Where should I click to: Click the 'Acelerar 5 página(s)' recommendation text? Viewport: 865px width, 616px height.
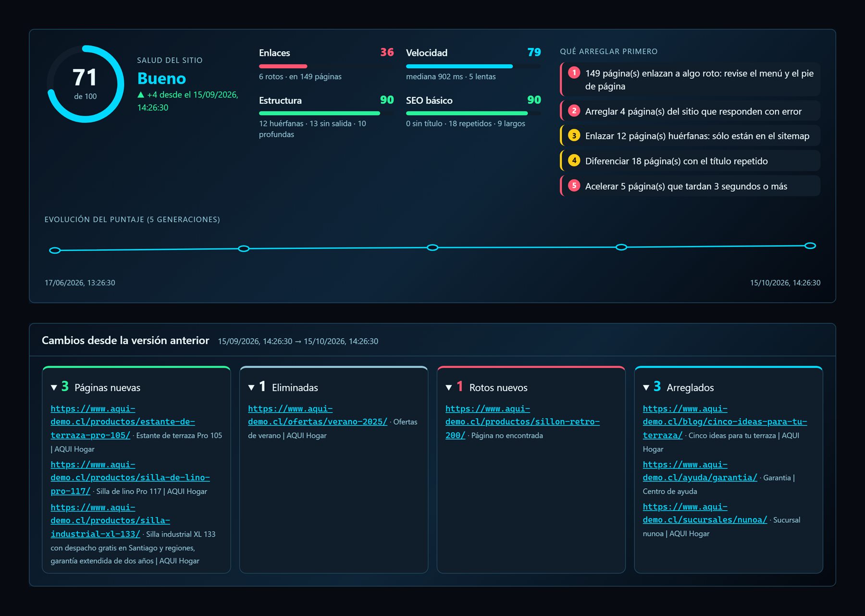(x=686, y=186)
